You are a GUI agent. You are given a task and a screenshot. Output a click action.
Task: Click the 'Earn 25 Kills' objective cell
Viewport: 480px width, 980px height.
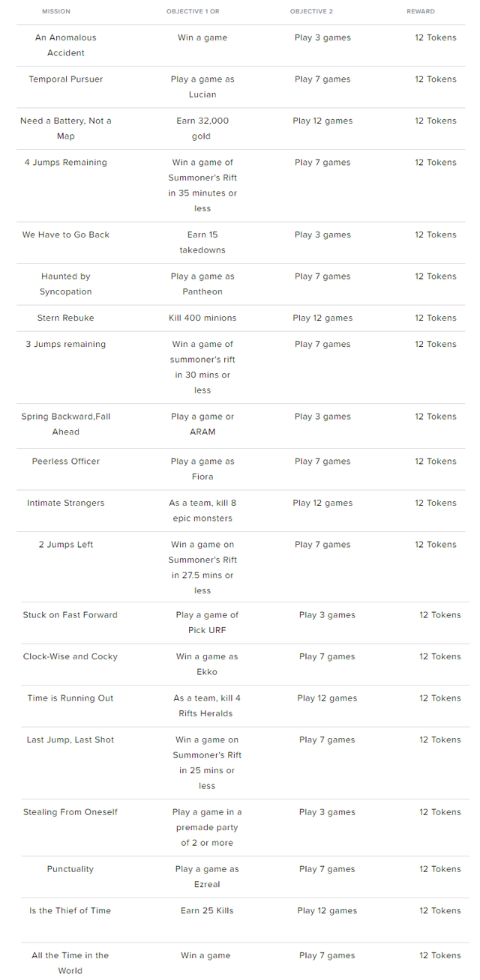(207, 911)
